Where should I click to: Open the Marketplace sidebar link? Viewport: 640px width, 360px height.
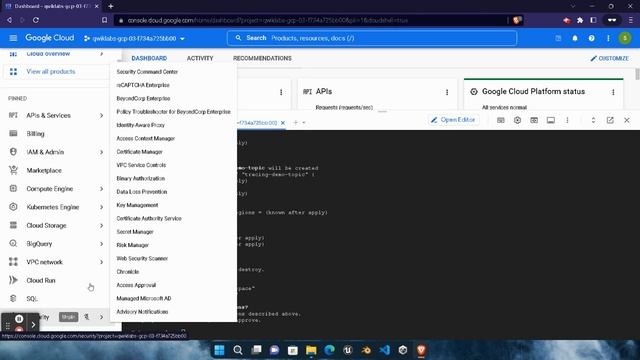pyautogui.click(x=44, y=170)
